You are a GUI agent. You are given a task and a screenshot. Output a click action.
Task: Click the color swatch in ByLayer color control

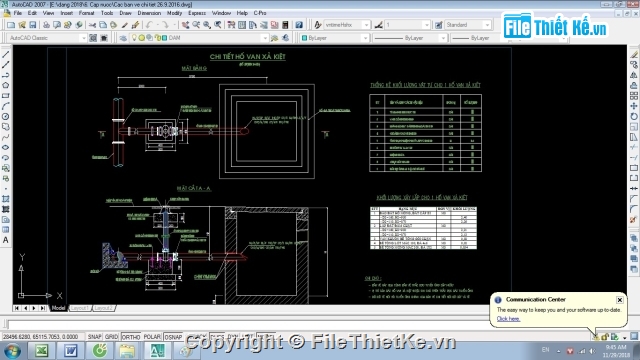pyautogui.click(x=304, y=38)
